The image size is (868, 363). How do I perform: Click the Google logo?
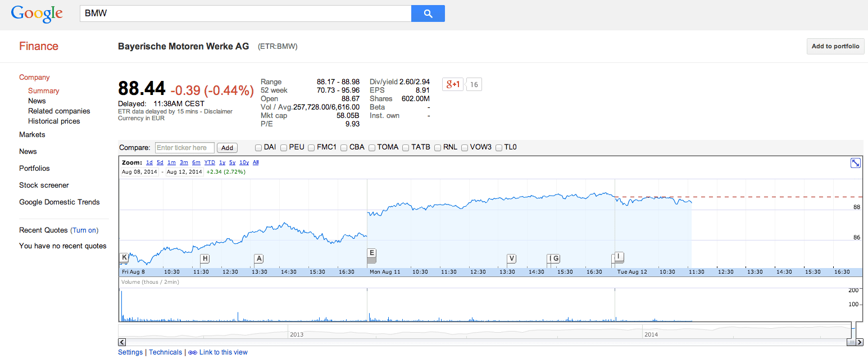pyautogui.click(x=37, y=13)
